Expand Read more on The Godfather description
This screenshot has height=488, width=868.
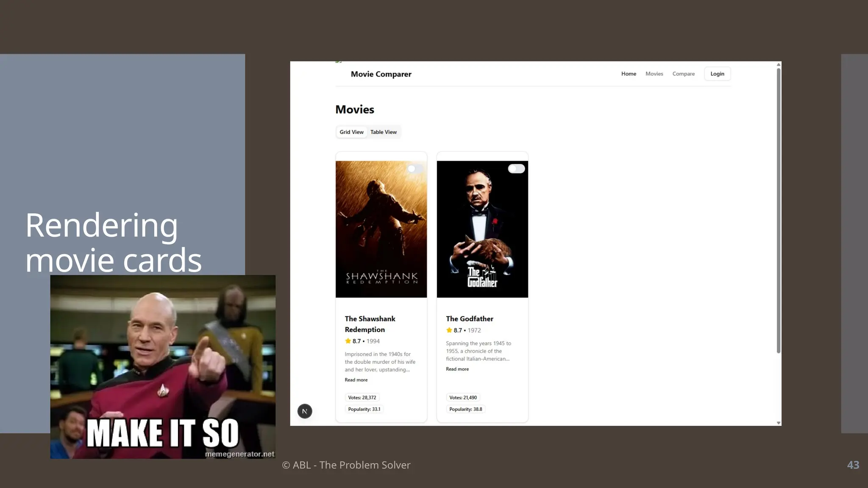pos(457,369)
